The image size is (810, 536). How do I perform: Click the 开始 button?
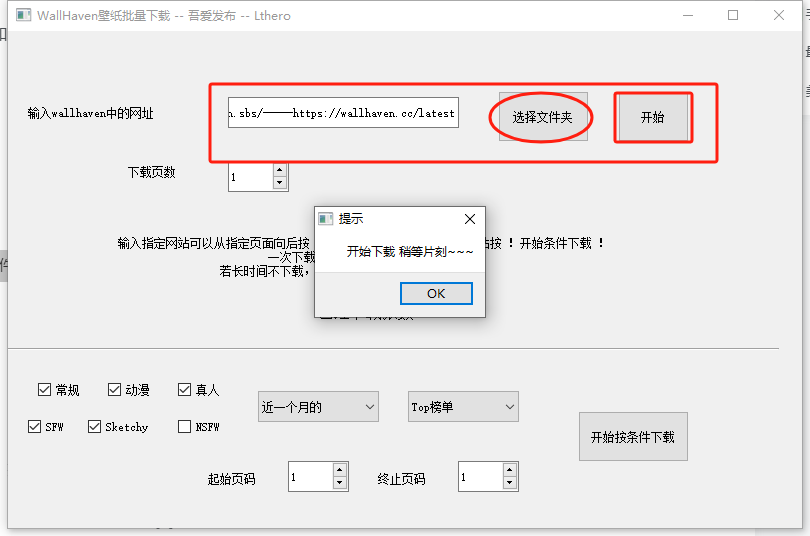coord(653,117)
